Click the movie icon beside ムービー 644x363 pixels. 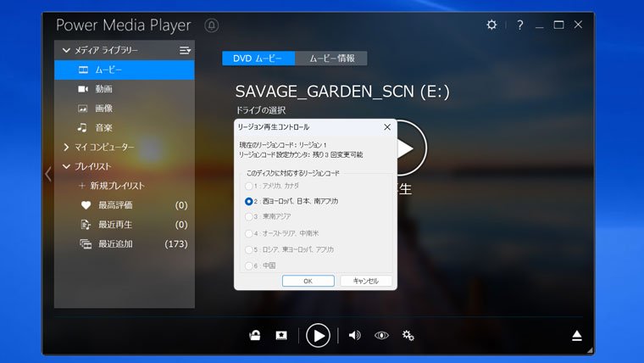coord(83,70)
